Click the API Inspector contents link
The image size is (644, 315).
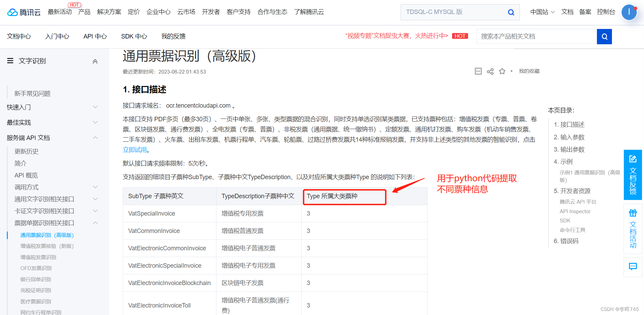coord(575,211)
